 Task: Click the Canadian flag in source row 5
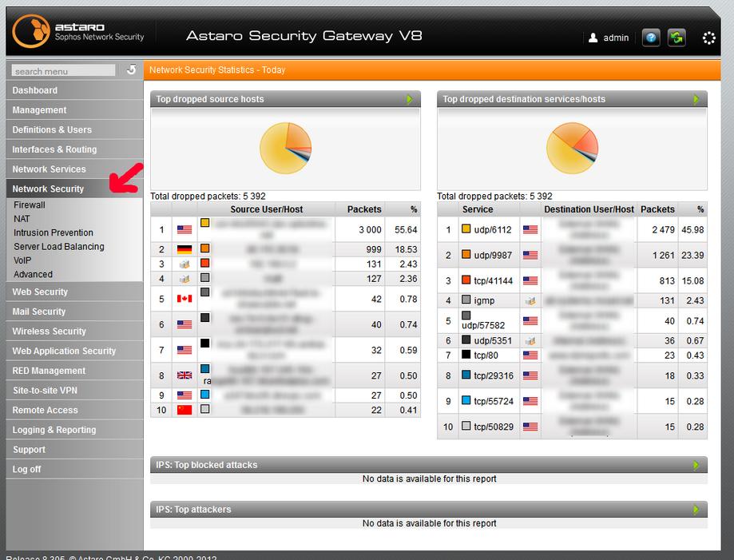click(x=184, y=299)
